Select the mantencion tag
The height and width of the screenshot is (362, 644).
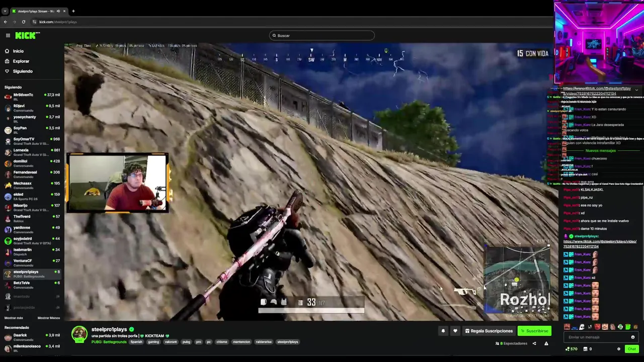tap(242, 342)
